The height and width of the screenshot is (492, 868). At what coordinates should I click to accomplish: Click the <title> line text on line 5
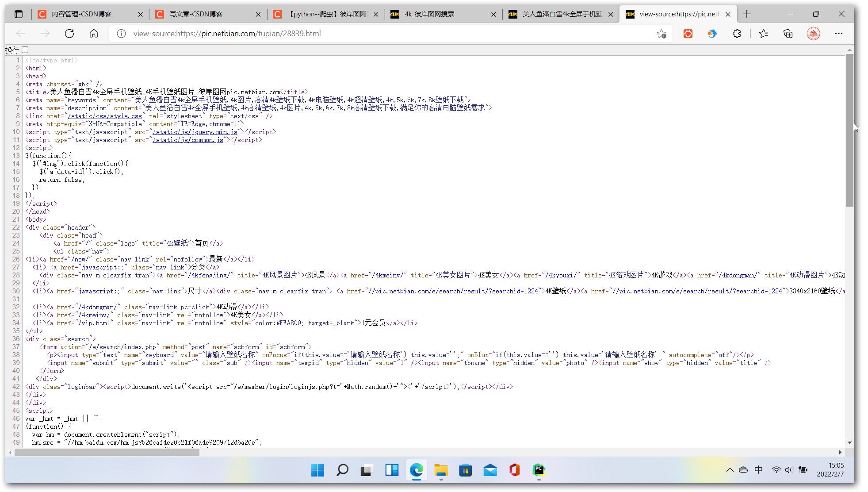pos(167,92)
